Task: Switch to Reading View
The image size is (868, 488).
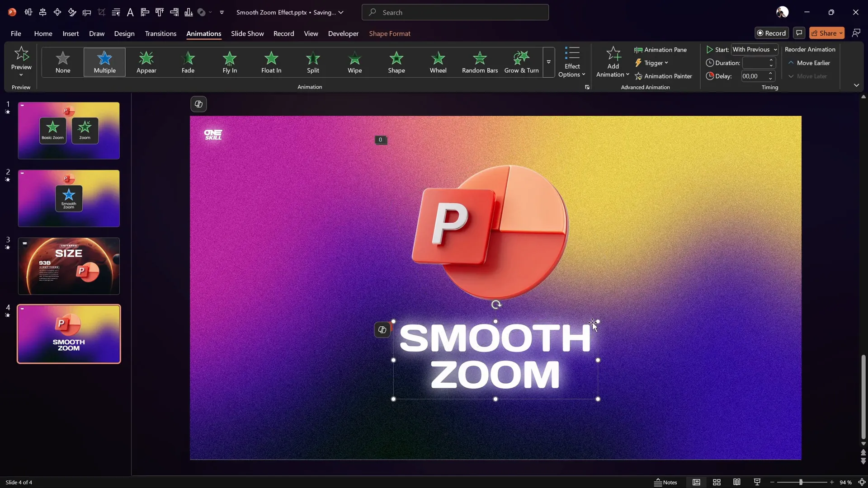Action: click(x=737, y=482)
